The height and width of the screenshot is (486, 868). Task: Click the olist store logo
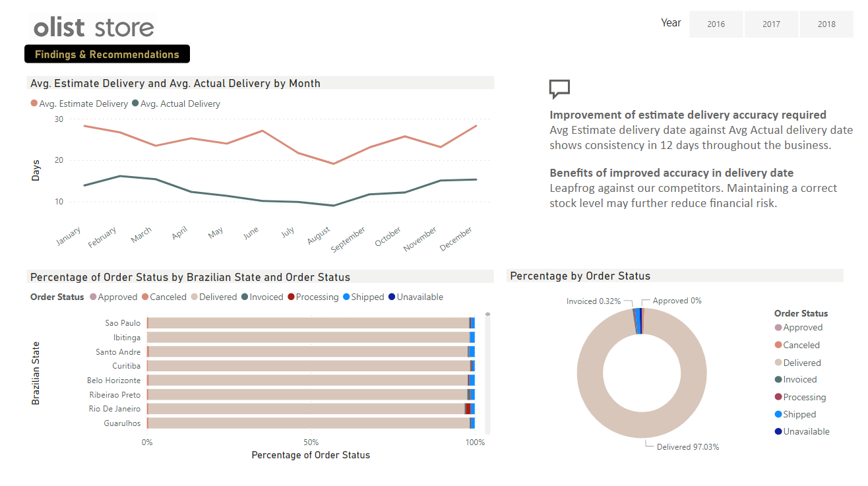point(92,27)
